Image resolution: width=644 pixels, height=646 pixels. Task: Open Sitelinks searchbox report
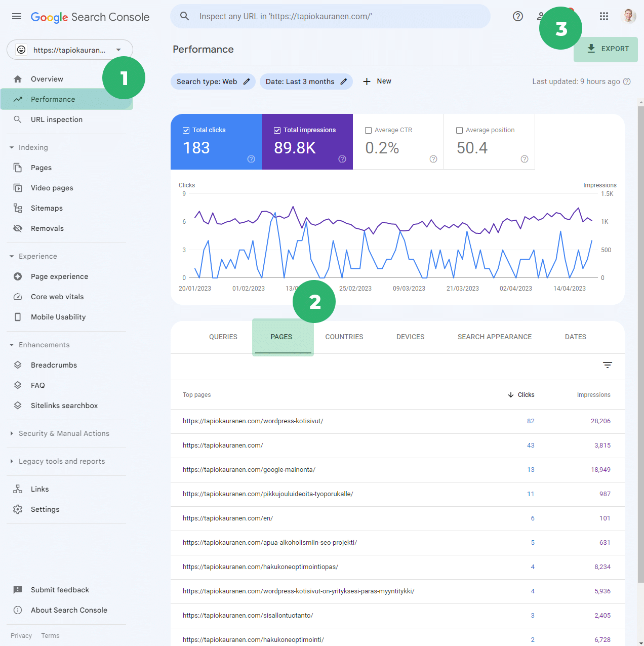[x=67, y=406]
